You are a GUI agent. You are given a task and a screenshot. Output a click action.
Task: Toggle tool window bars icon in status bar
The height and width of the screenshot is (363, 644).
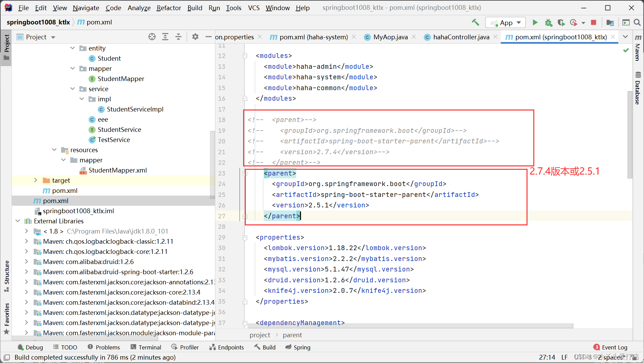[6, 357]
